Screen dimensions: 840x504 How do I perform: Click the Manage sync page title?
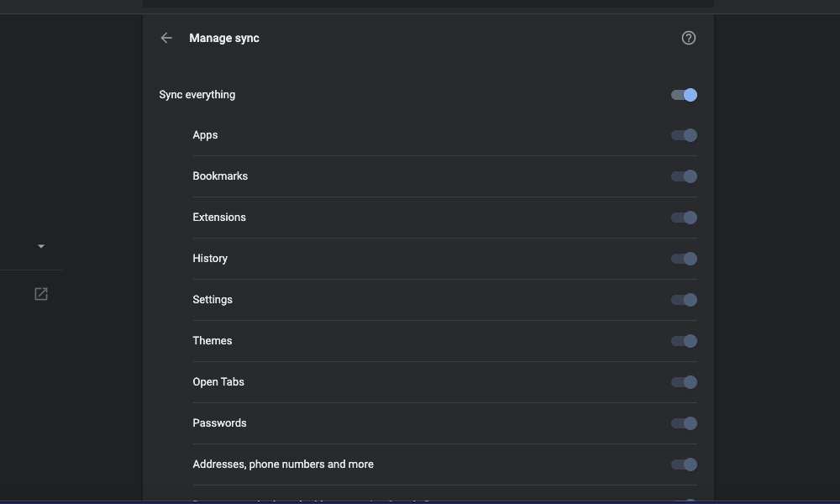tap(224, 38)
